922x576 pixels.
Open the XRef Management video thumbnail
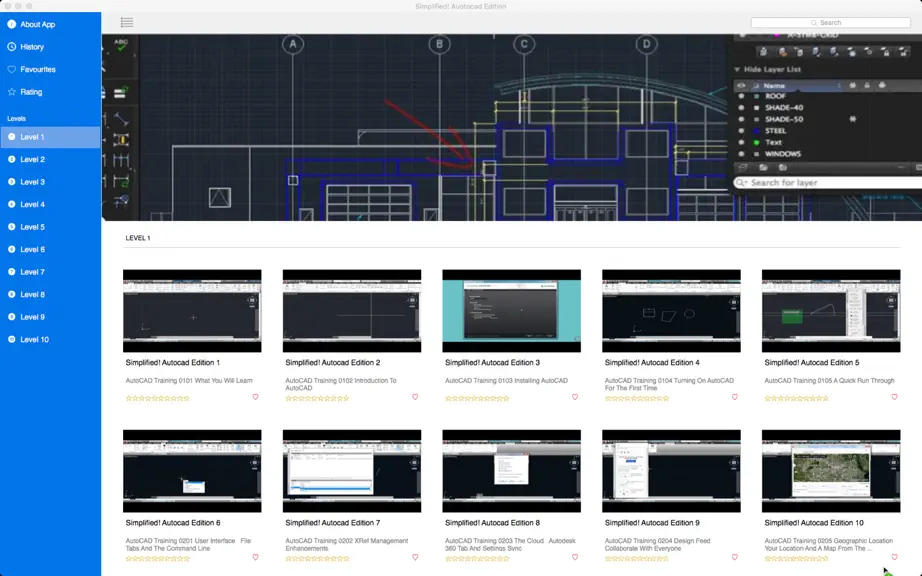(352, 471)
